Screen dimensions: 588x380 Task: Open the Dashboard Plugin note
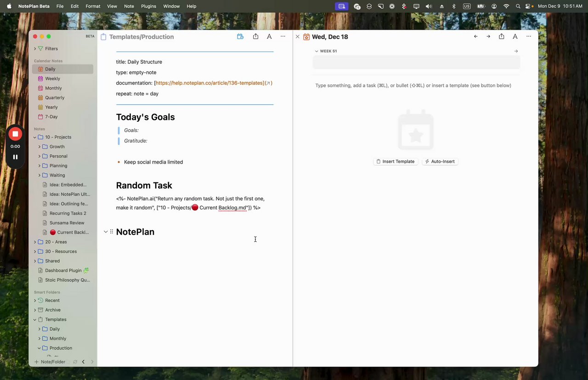tap(63, 271)
